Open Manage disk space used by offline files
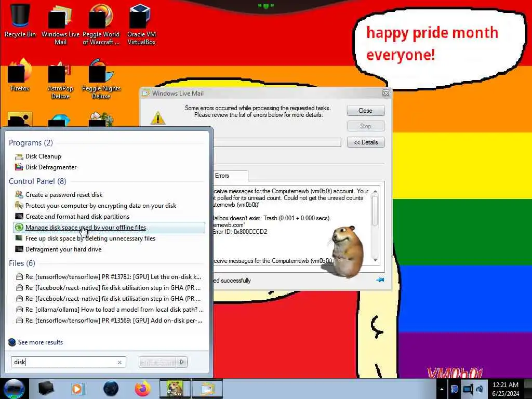 click(109, 228)
